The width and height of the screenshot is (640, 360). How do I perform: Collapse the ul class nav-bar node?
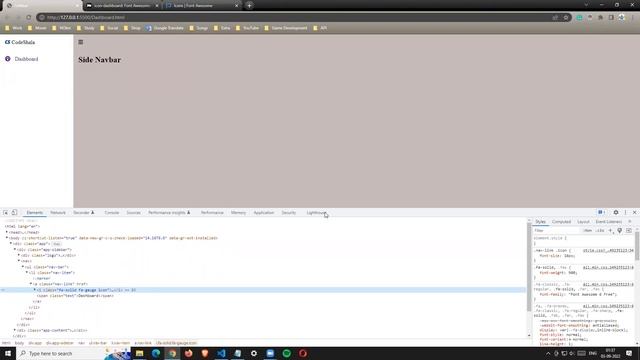23,267
